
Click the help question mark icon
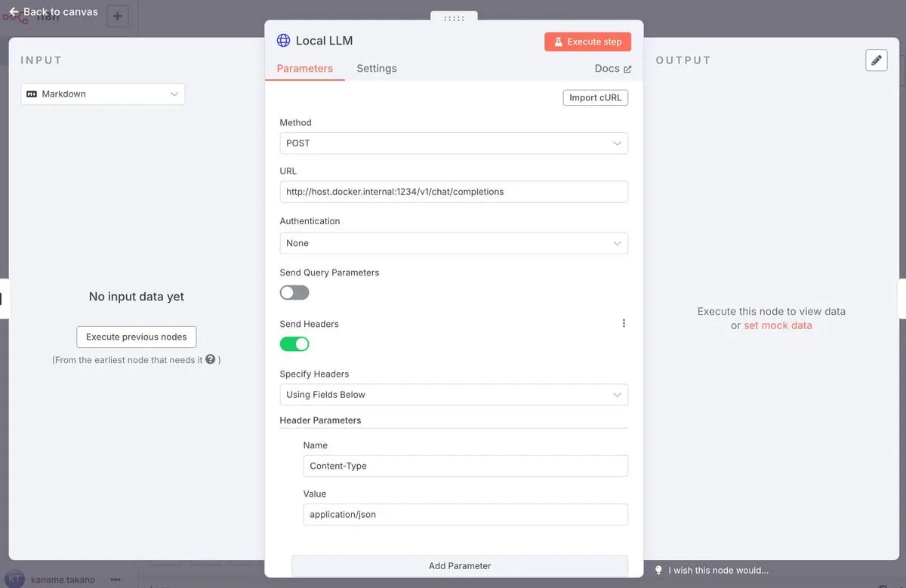click(210, 360)
